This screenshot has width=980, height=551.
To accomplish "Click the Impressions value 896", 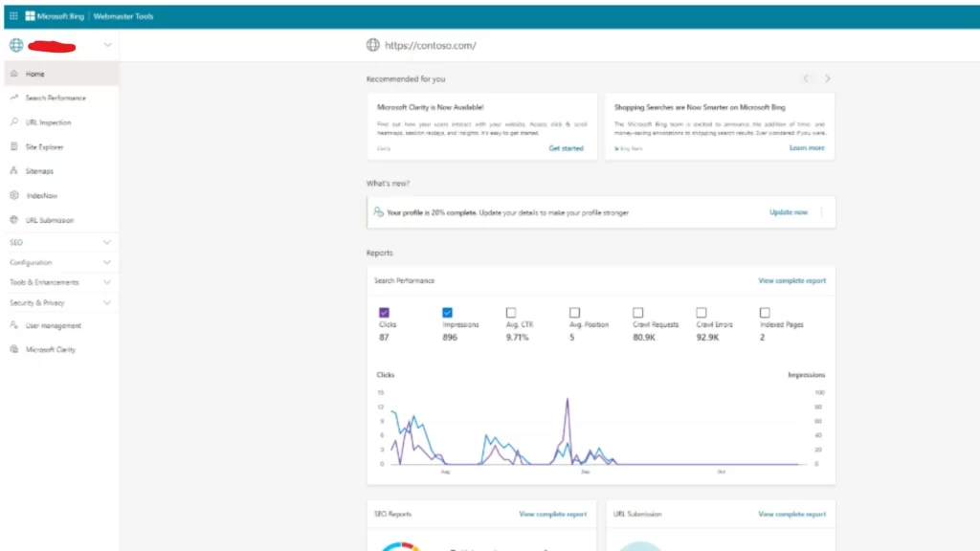I will (450, 338).
